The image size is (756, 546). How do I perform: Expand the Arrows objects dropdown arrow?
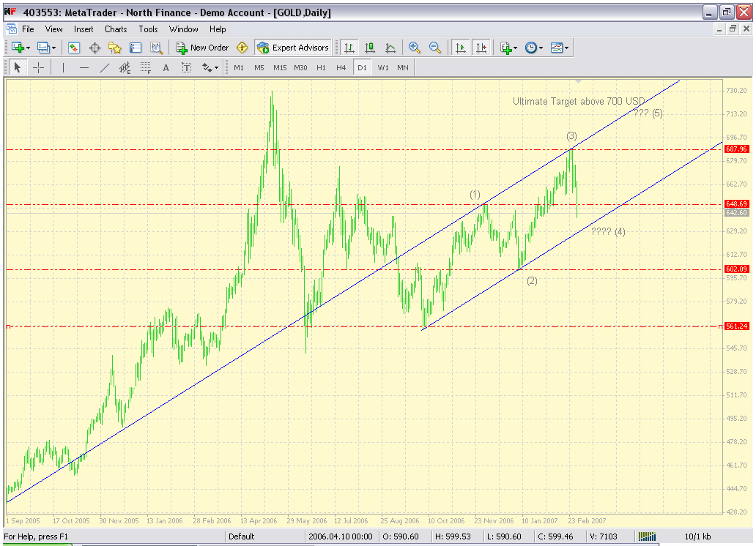[217, 68]
